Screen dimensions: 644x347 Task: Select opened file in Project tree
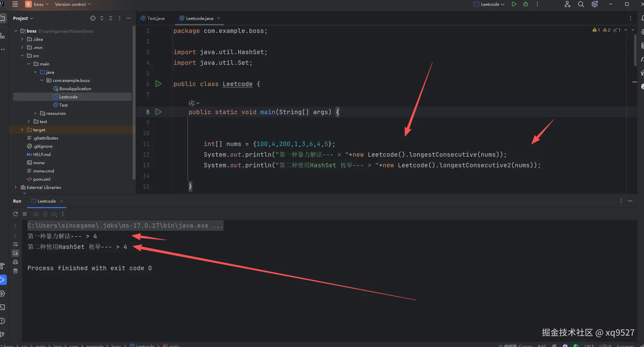93,18
